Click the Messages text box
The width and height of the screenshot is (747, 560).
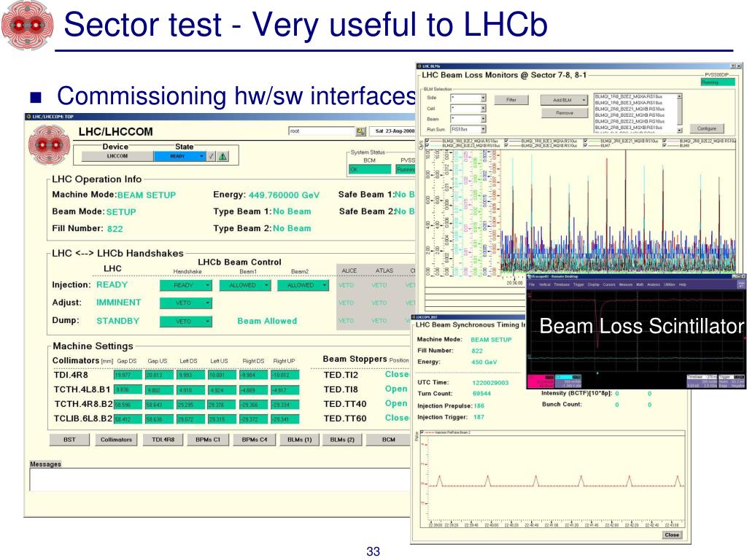click(220, 480)
